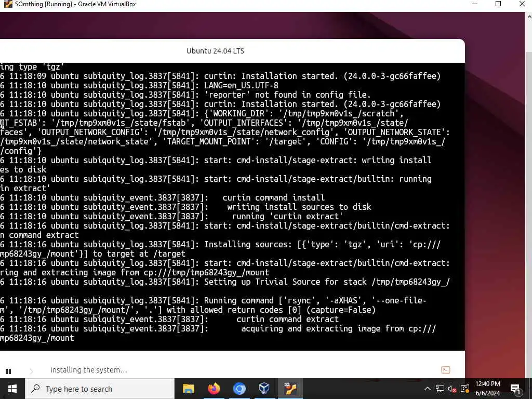Open File Explorer from the taskbar
This screenshot has height=399, width=532.
pyautogui.click(x=188, y=389)
